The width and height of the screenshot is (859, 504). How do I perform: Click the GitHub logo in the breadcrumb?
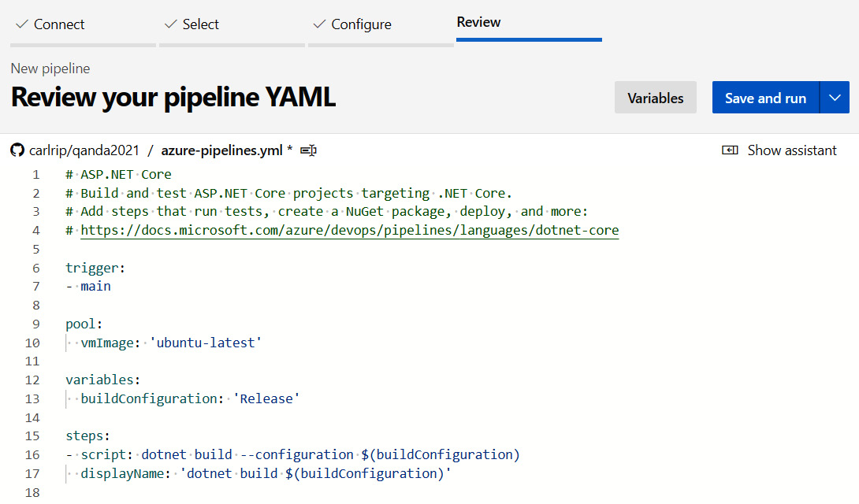click(x=17, y=150)
